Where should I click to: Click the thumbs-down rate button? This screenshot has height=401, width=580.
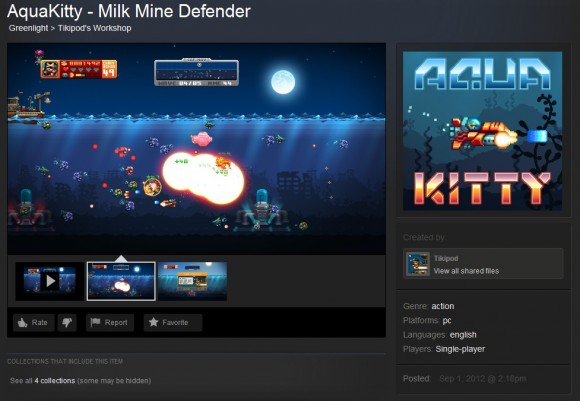click(67, 323)
